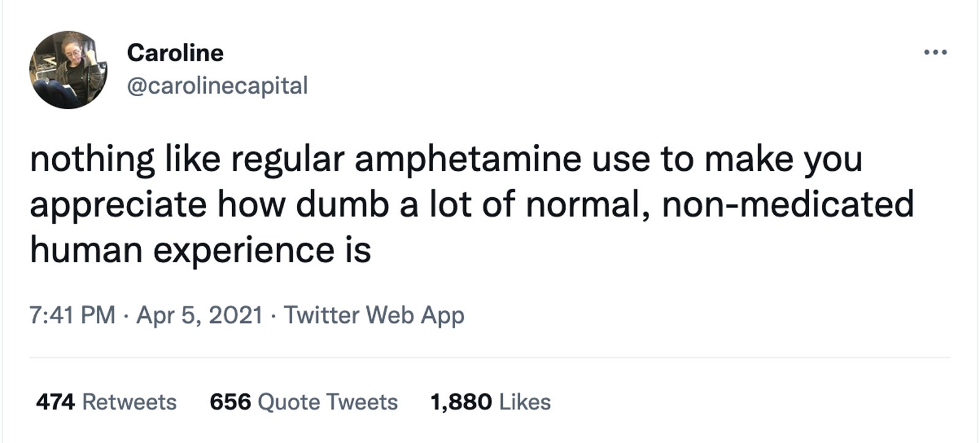View the 1,880 Likes list
980x443 pixels.
[x=490, y=402]
